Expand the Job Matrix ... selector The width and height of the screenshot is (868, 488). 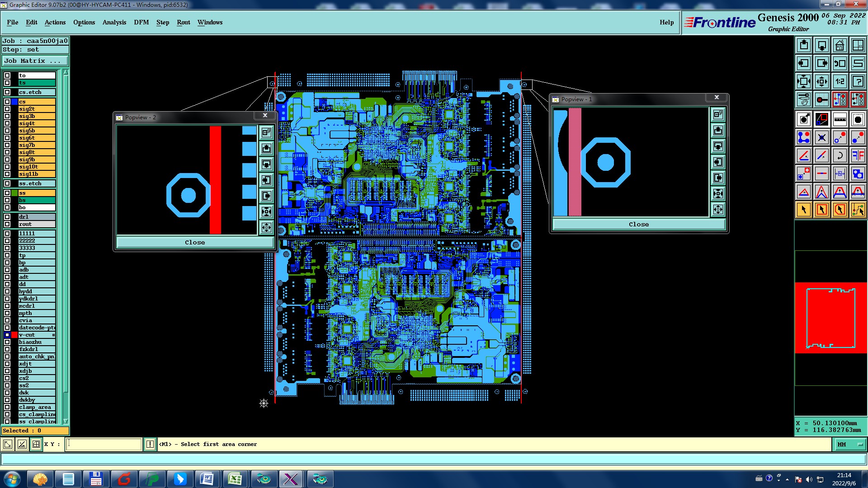pos(35,61)
